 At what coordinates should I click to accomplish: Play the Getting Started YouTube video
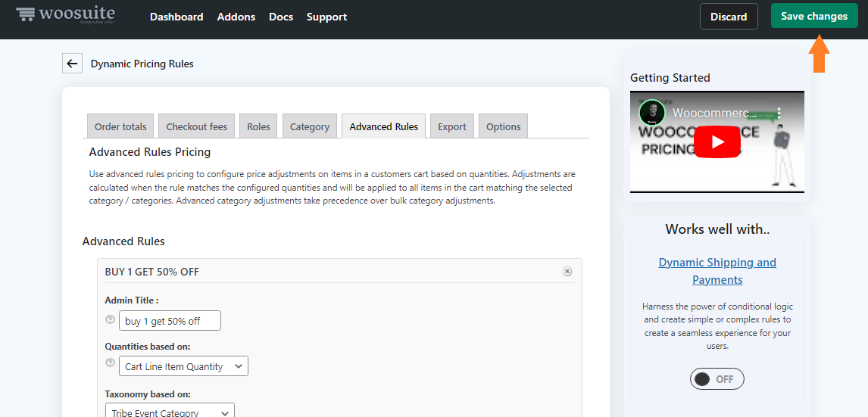[717, 142]
